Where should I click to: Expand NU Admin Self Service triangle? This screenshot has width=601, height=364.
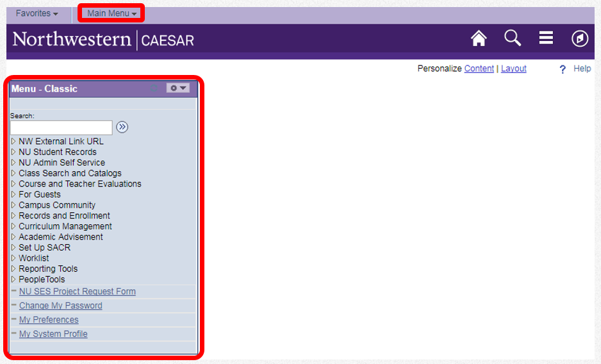point(13,162)
